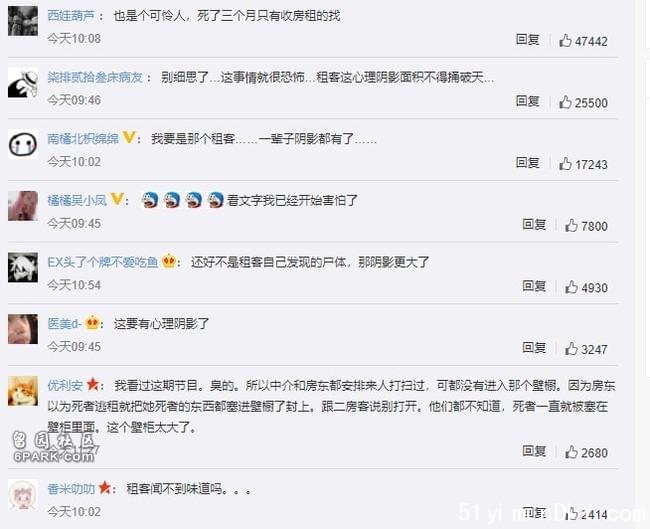The image size is (650, 529).
Task: Click thumbs-up icon beside 3247
Action: point(571,349)
